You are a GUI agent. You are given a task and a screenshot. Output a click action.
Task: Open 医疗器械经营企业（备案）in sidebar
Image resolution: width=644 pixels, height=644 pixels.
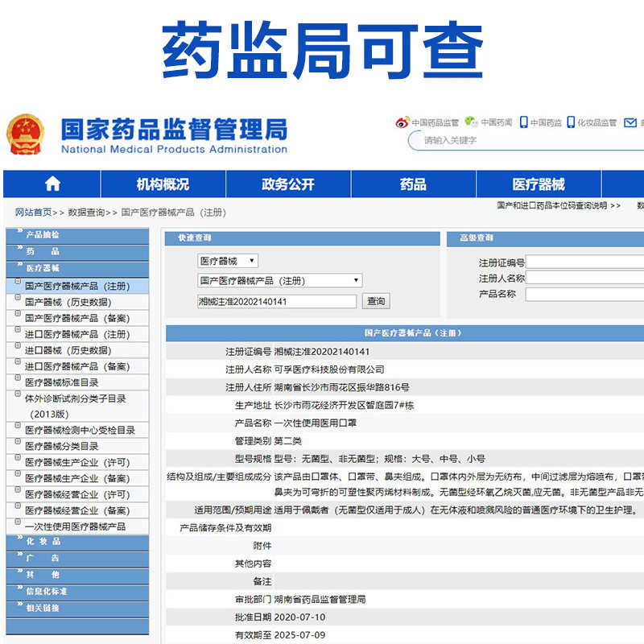click(77, 510)
